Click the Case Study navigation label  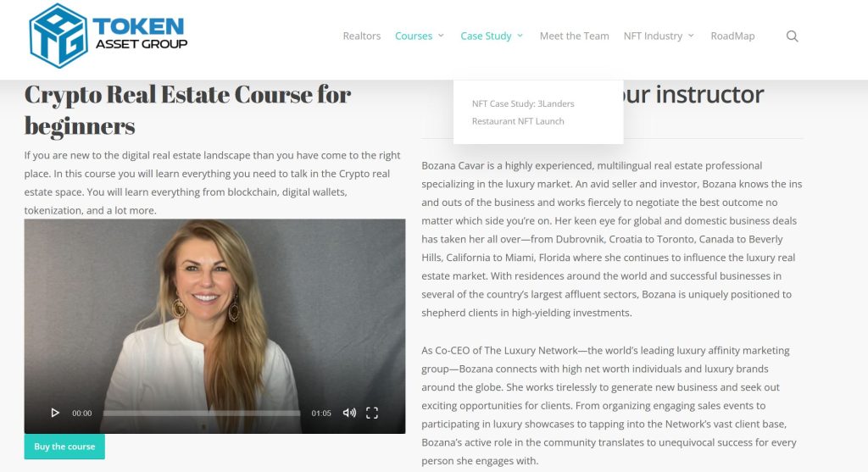click(486, 36)
